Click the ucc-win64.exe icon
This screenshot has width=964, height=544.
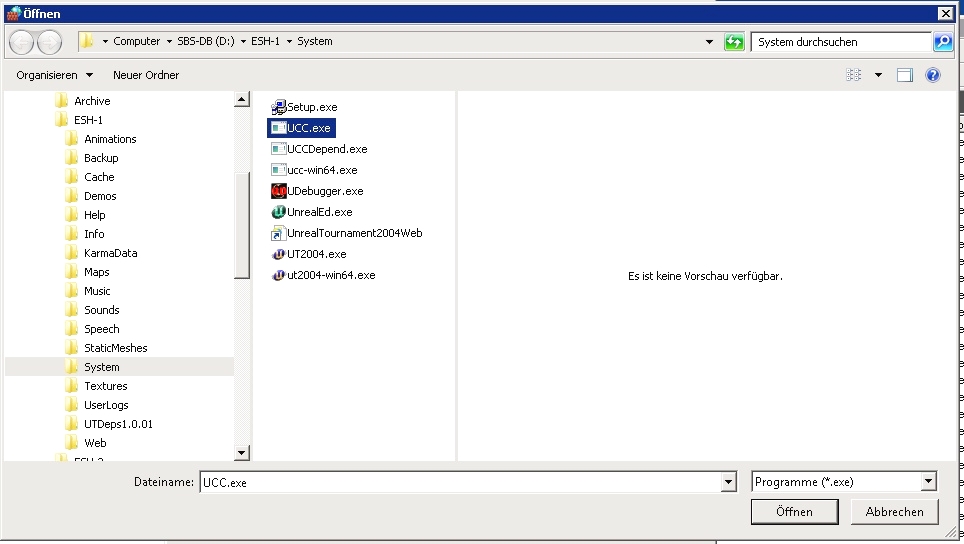point(279,170)
